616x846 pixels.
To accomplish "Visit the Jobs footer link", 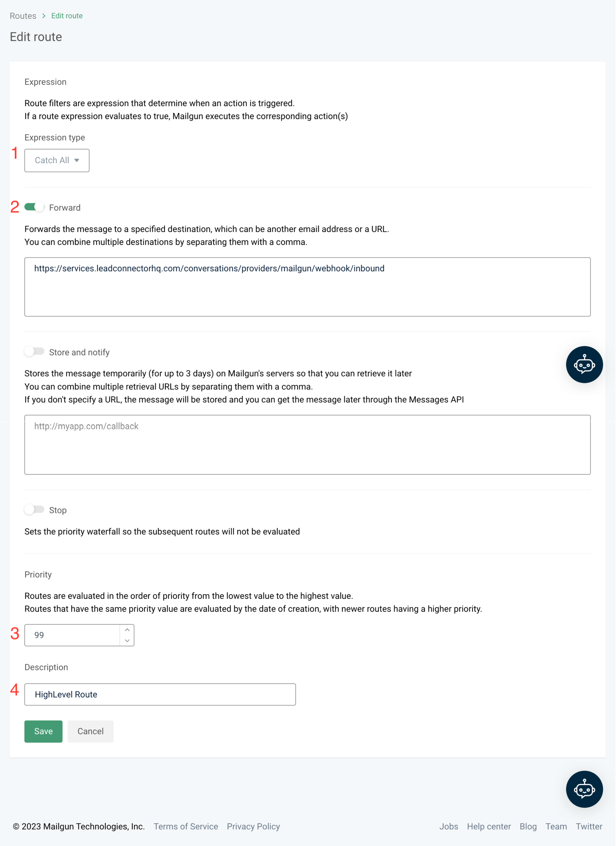I will (x=449, y=826).
